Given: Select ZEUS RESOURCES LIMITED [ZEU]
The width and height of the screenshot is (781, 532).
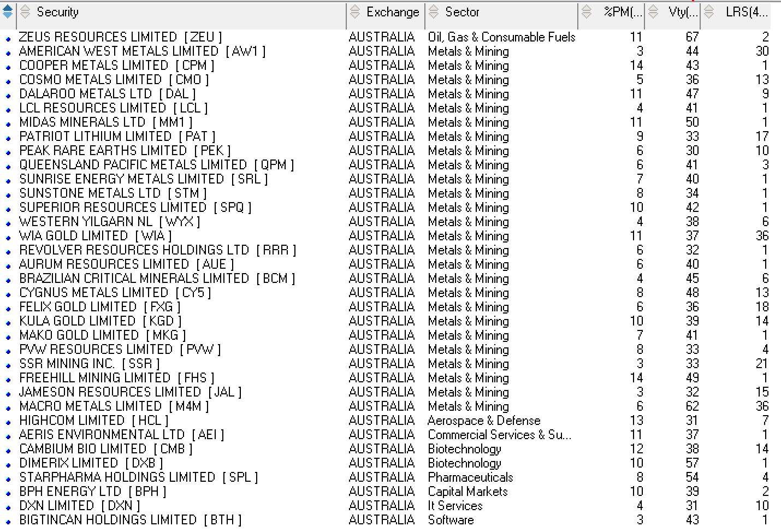Looking at the screenshot, I should tap(121, 37).
